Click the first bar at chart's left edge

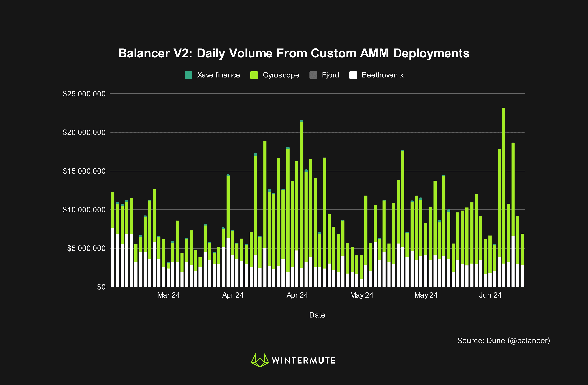[x=113, y=239]
